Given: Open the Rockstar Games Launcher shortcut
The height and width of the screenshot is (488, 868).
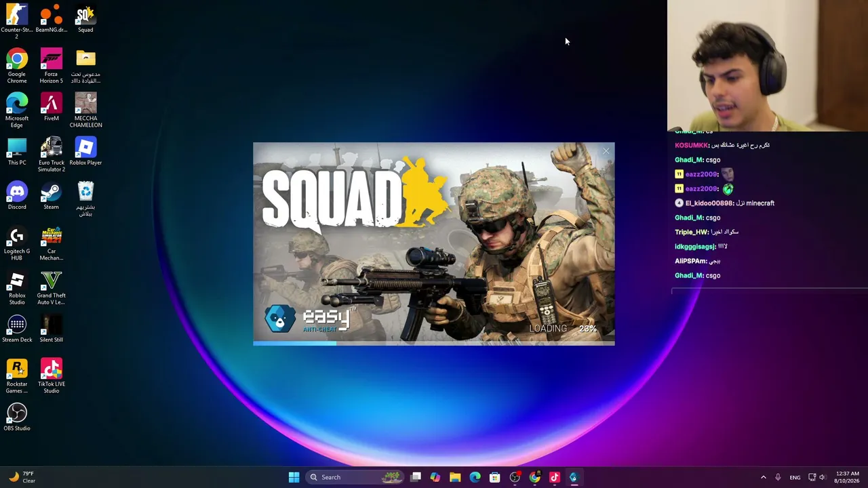Looking at the screenshot, I should pyautogui.click(x=17, y=376).
